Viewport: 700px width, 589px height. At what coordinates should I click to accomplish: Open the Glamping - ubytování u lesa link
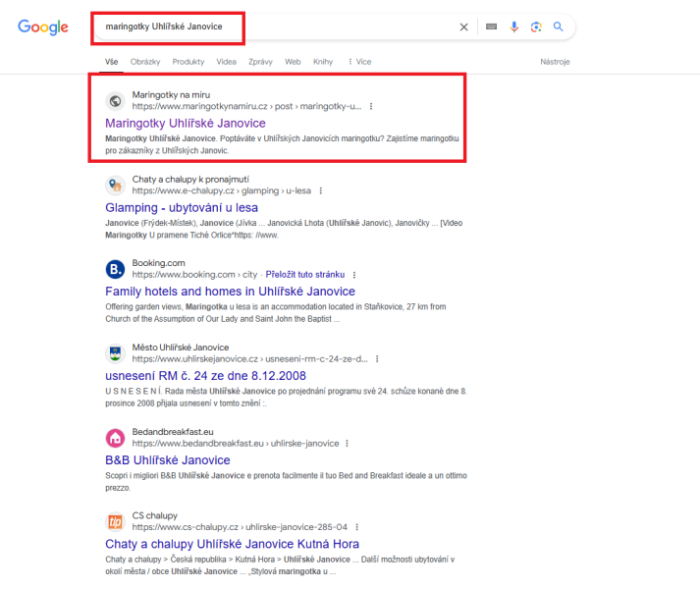[182, 208]
